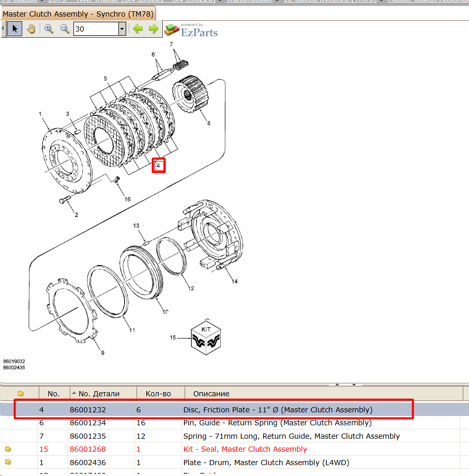Viewport: 469px width, 476px height.
Task: Open the note icon on row 15
Action: [x=8, y=449]
